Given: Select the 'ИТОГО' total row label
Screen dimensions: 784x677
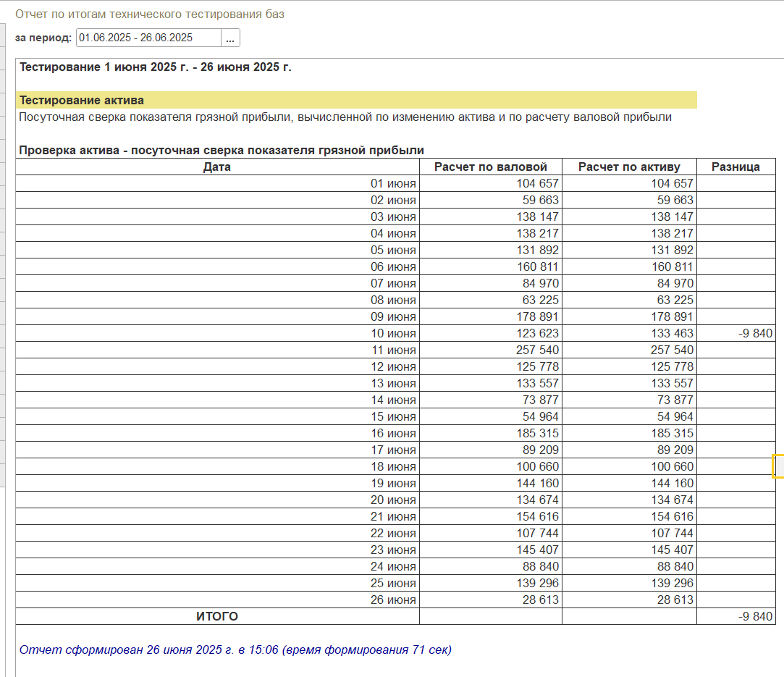Looking at the screenshot, I should pyautogui.click(x=217, y=616).
